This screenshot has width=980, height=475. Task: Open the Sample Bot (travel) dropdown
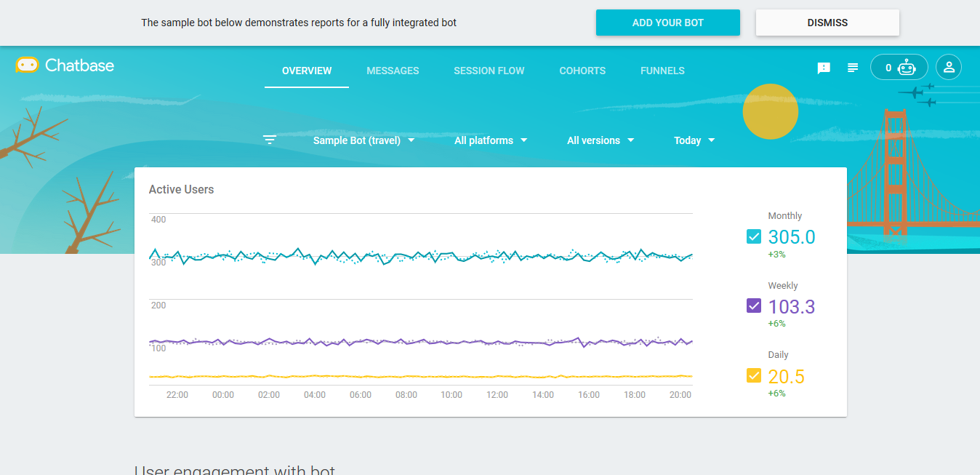[x=364, y=140]
